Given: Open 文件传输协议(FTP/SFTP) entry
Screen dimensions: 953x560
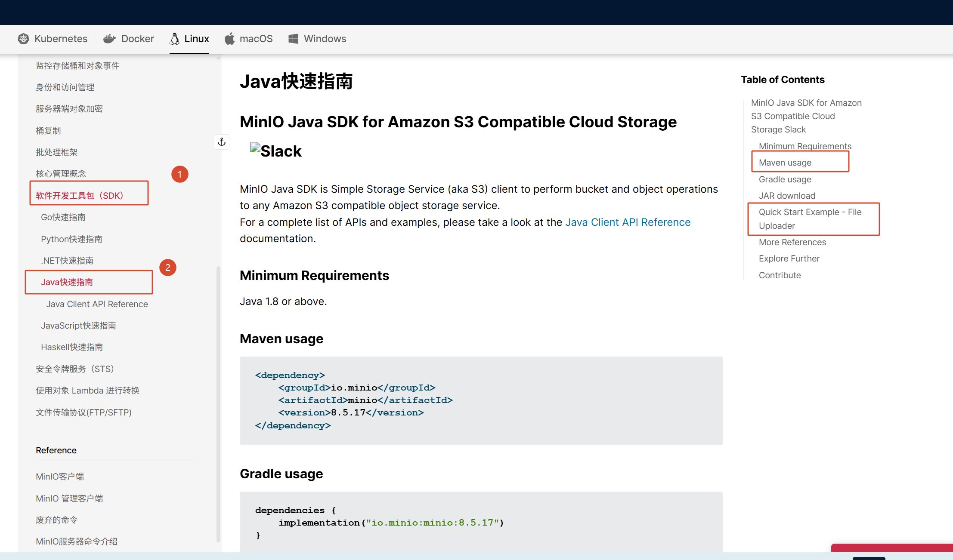Looking at the screenshot, I should tap(84, 412).
